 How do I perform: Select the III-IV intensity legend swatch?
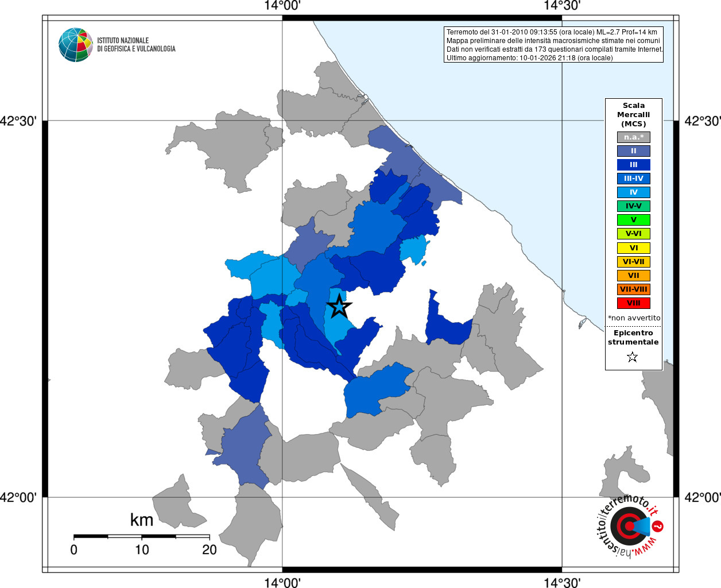coord(634,179)
